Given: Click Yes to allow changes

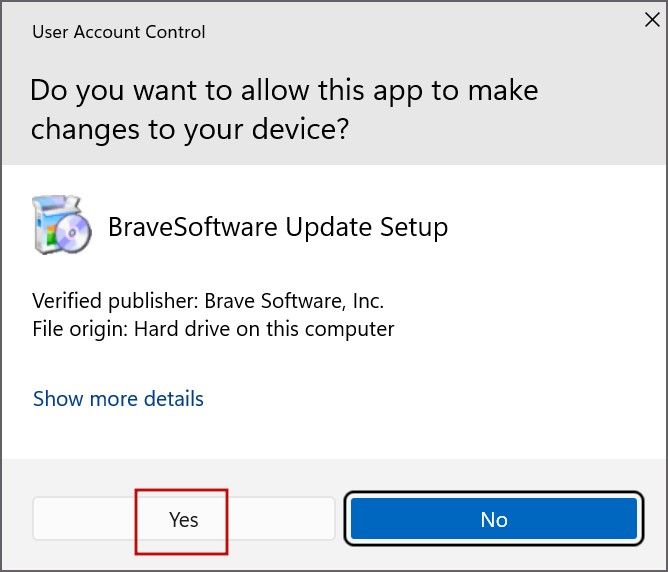Looking at the screenshot, I should tap(184, 519).
